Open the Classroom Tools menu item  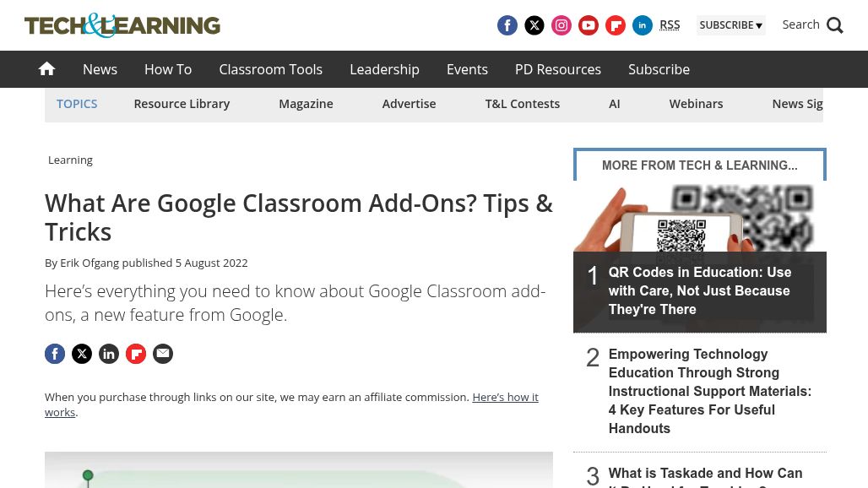[270, 69]
